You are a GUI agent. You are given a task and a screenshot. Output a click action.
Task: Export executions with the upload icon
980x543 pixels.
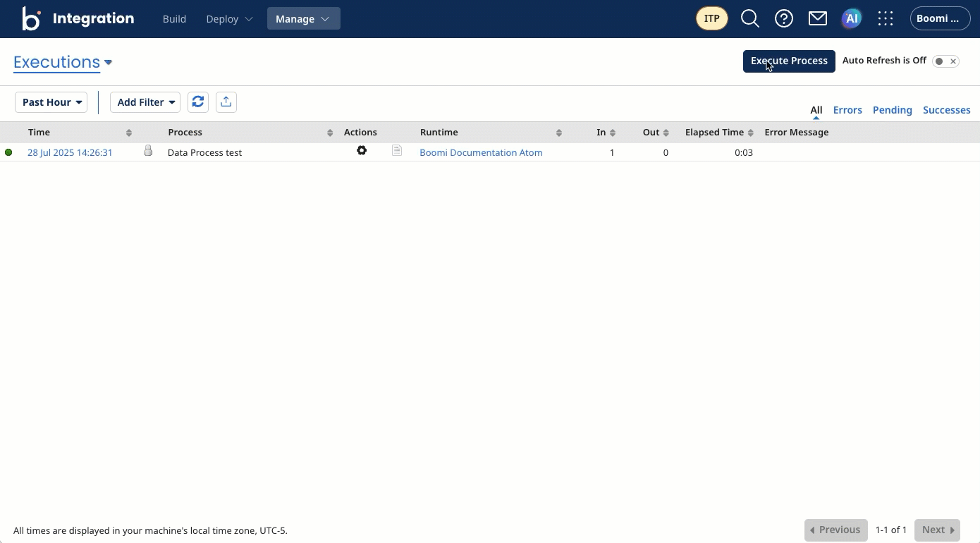click(x=226, y=102)
